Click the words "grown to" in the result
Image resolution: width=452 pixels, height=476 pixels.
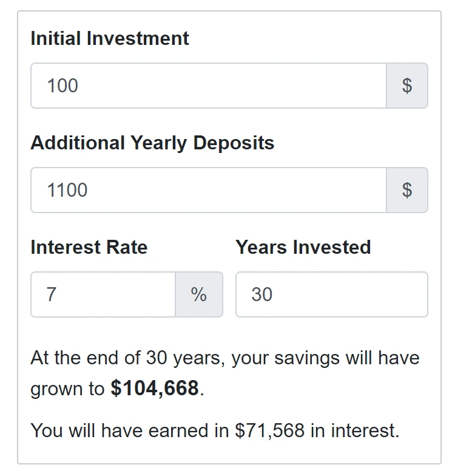[67, 389]
